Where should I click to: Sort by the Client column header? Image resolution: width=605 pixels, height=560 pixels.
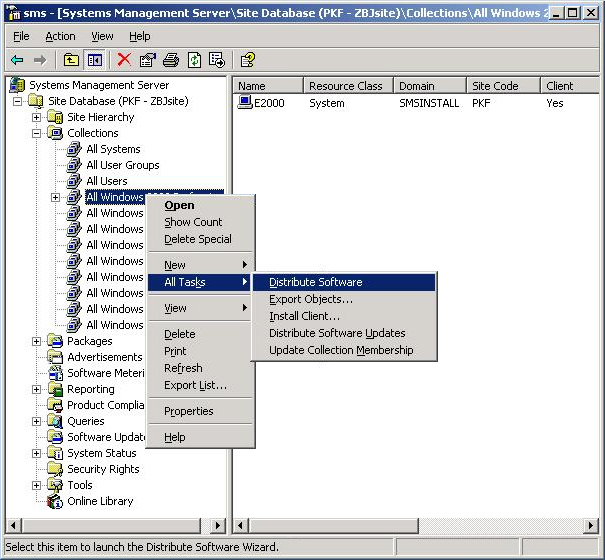click(570, 86)
